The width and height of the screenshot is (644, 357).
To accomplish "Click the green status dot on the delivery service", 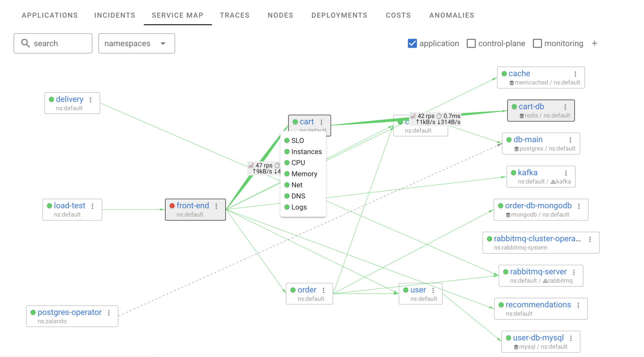I will [x=51, y=99].
